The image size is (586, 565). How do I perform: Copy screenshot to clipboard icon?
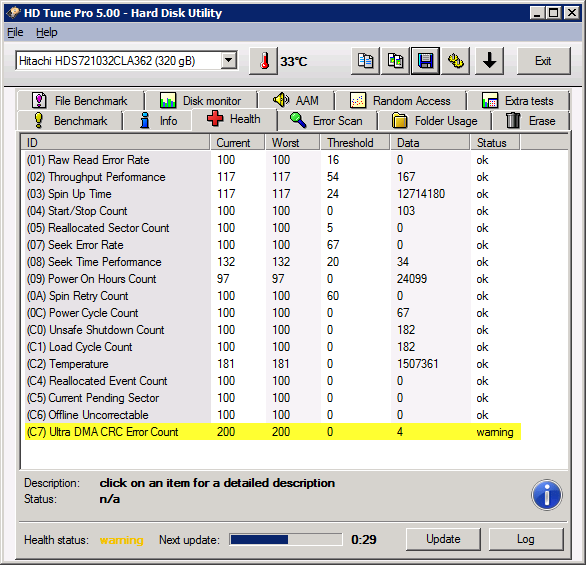[x=395, y=61]
